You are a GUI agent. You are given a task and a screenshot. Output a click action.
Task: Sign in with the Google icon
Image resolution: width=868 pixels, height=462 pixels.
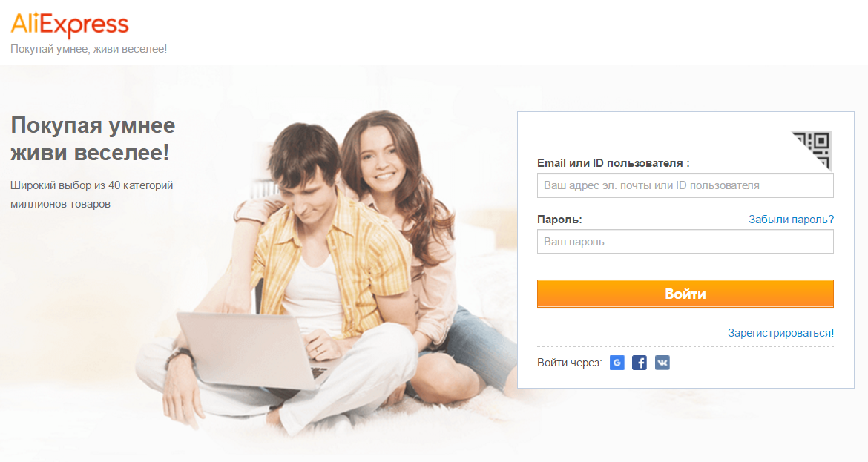pyautogui.click(x=617, y=363)
